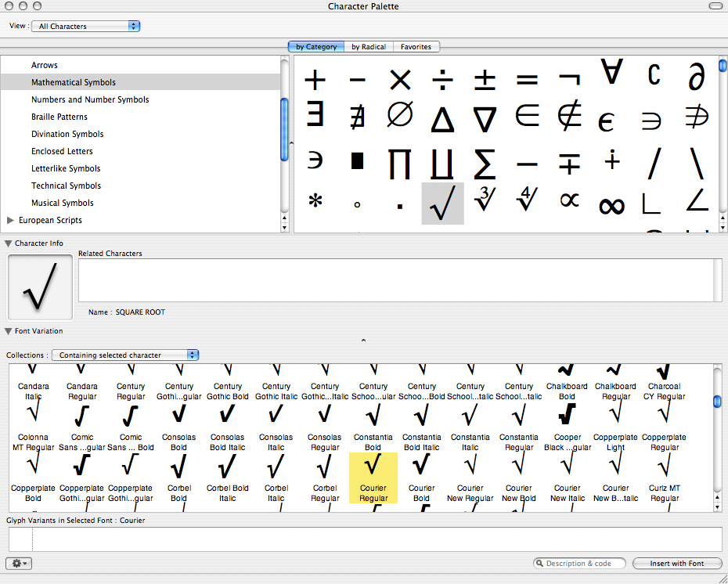Click the splitter handle above Collections
Image resolution: width=728 pixels, height=584 pixels.
click(x=363, y=341)
